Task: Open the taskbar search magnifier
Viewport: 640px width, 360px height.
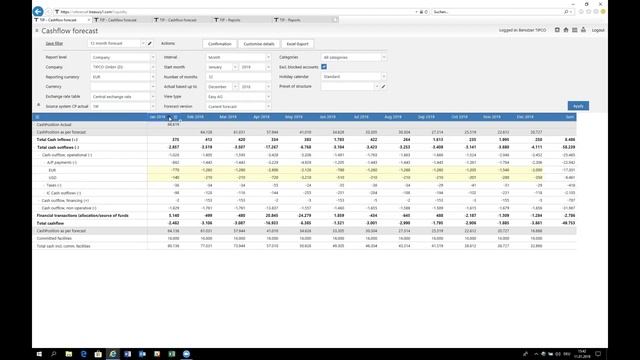Action: point(53,354)
